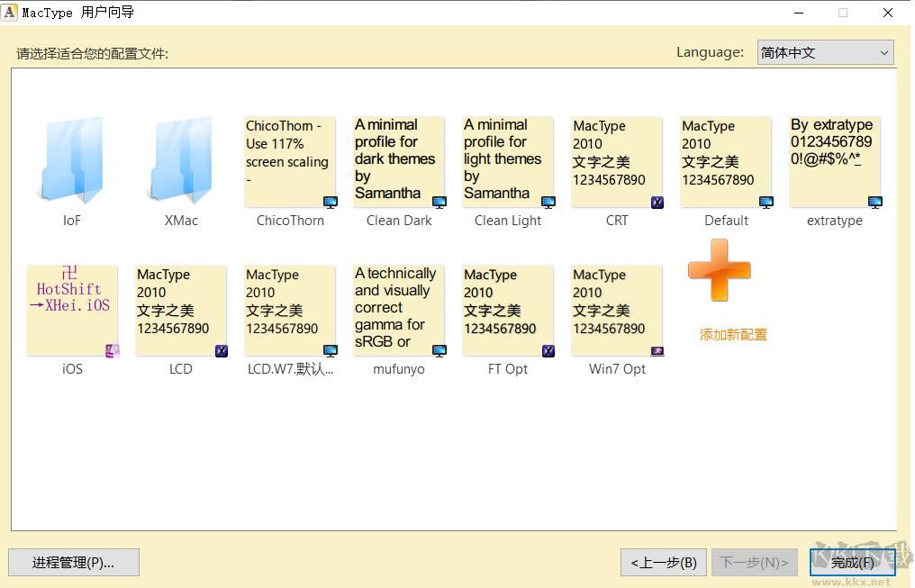The width and height of the screenshot is (915, 588).
Task: Click the MacType app icon in title bar
Action: [x=9, y=13]
